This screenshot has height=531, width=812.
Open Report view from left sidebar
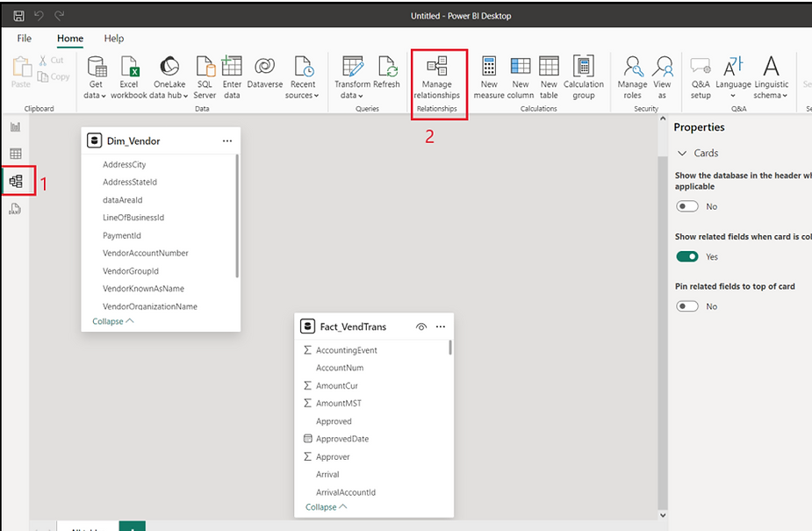(16, 127)
